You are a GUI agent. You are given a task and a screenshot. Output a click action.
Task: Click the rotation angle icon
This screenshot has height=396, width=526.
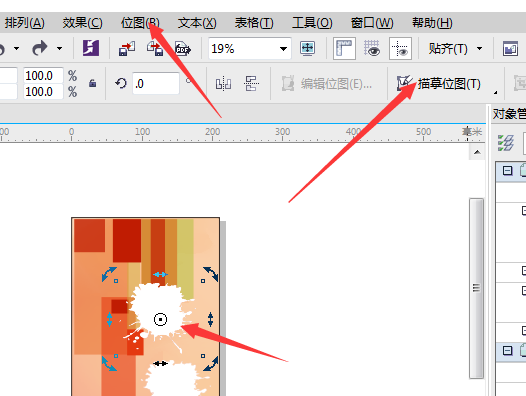pos(121,83)
